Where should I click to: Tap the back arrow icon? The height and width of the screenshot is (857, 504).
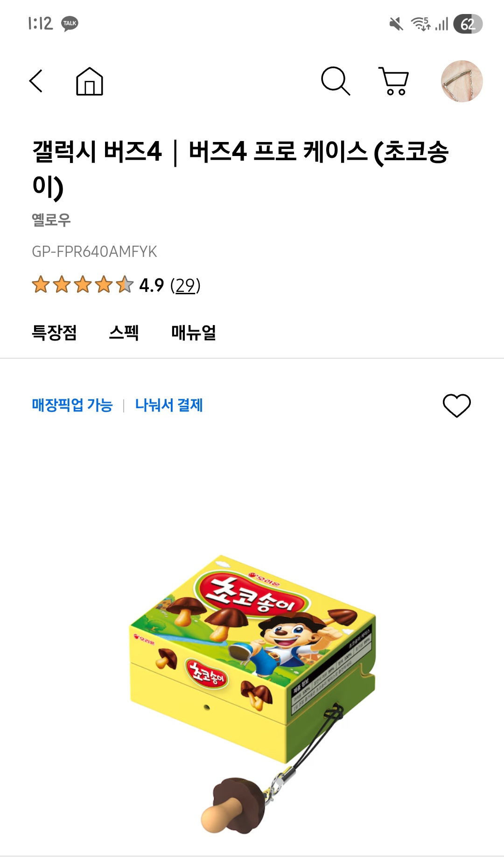[36, 81]
